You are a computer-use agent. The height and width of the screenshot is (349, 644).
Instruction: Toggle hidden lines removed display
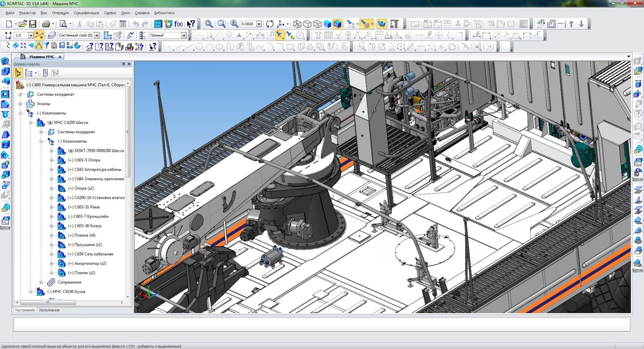click(307, 24)
